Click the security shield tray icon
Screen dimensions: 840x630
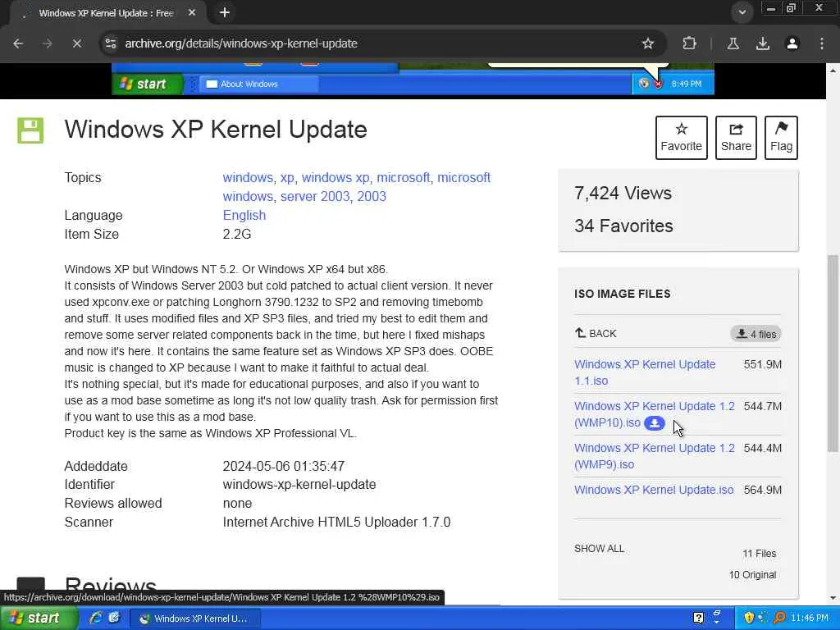749,618
